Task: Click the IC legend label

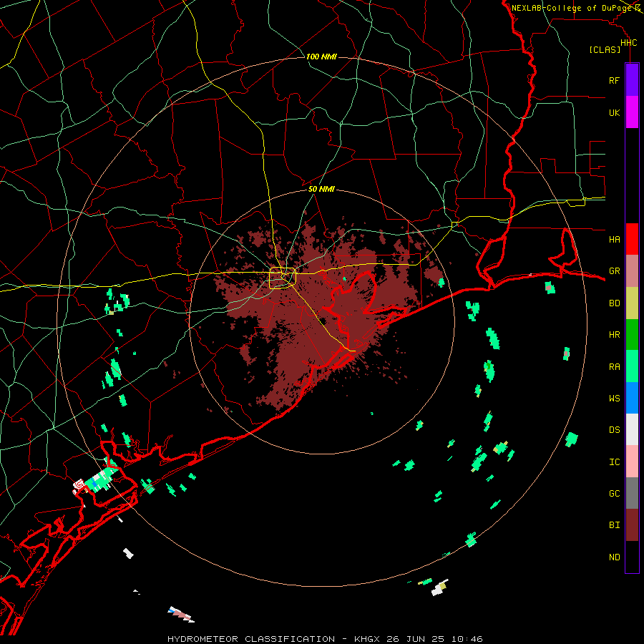Action: [x=614, y=462]
